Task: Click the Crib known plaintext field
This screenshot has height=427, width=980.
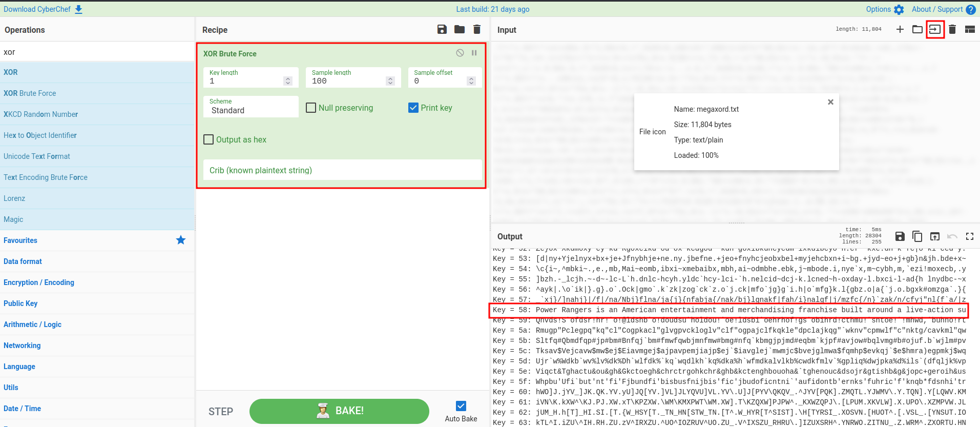Action: pos(343,170)
